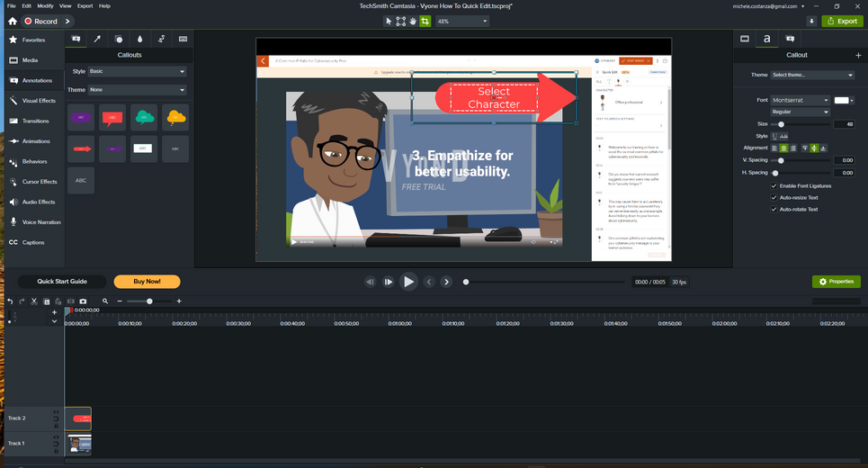
Task: Click the Cut scissors icon on timeline
Action: point(34,301)
